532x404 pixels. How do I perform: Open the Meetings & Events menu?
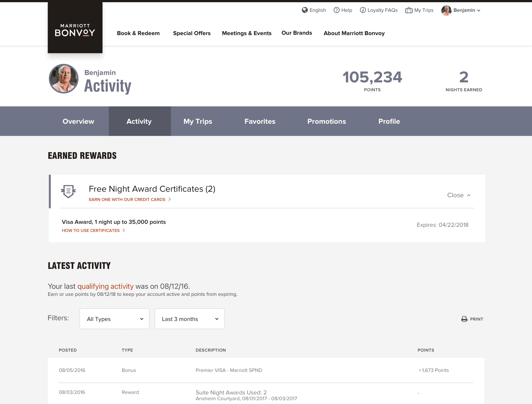point(247,33)
